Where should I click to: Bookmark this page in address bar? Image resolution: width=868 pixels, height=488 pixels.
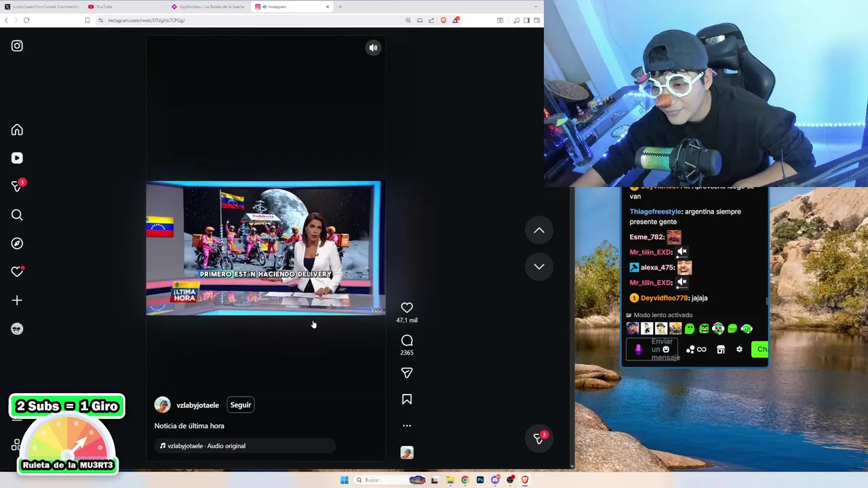87,20
